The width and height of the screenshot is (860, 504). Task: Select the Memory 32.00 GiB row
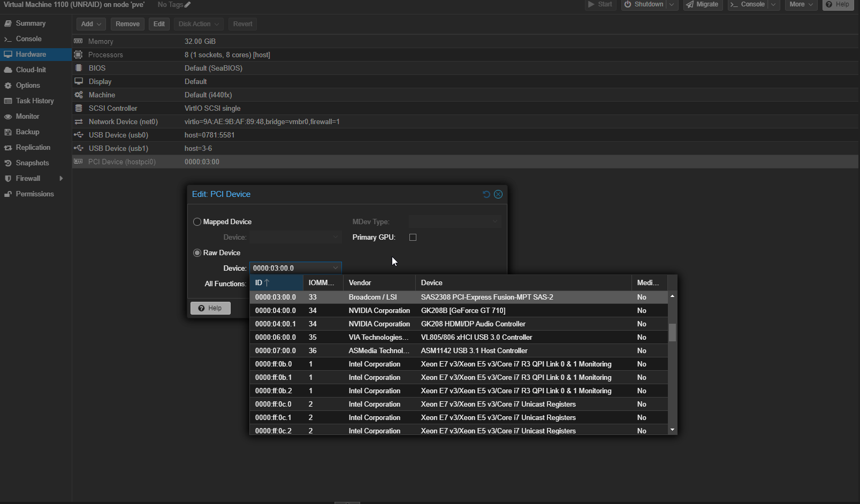tap(466, 41)
